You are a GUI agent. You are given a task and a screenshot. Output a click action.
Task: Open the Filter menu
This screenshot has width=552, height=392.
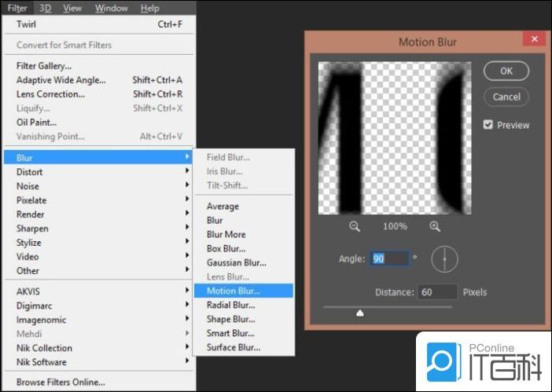[x=17, y=8]
